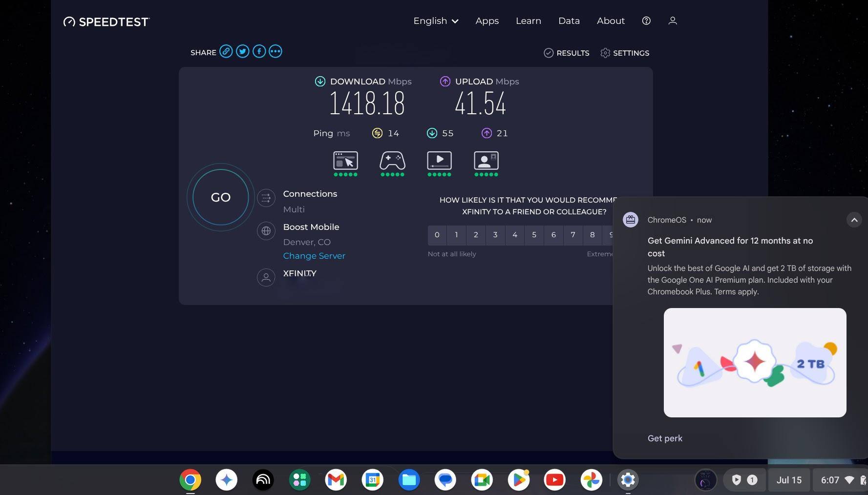The height and width of the screenshot is (495, 868).
Task: Click the Change Server link
Action: (314, 256)
